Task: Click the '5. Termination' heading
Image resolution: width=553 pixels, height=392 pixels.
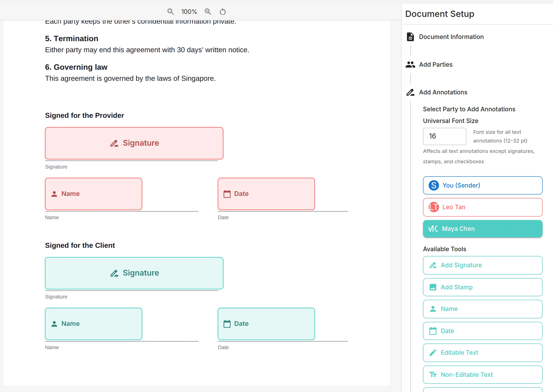Action: tap(72, 38)
